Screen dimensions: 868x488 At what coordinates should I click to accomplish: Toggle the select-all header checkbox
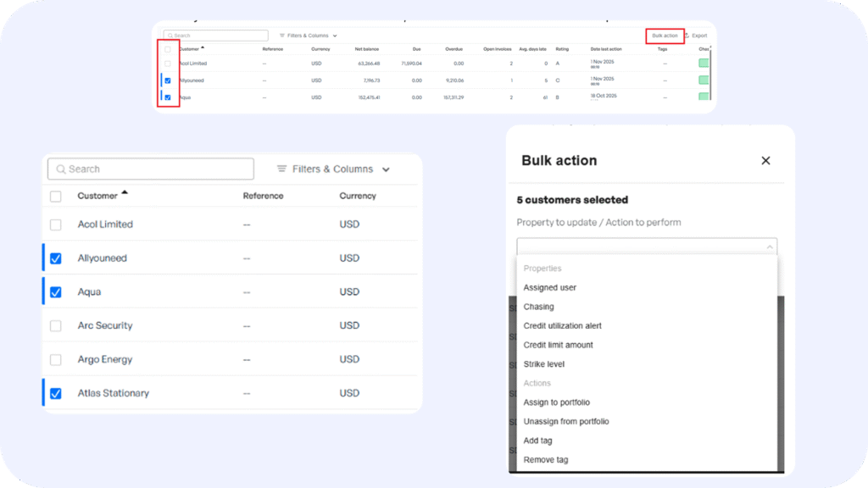click(56, 196)
